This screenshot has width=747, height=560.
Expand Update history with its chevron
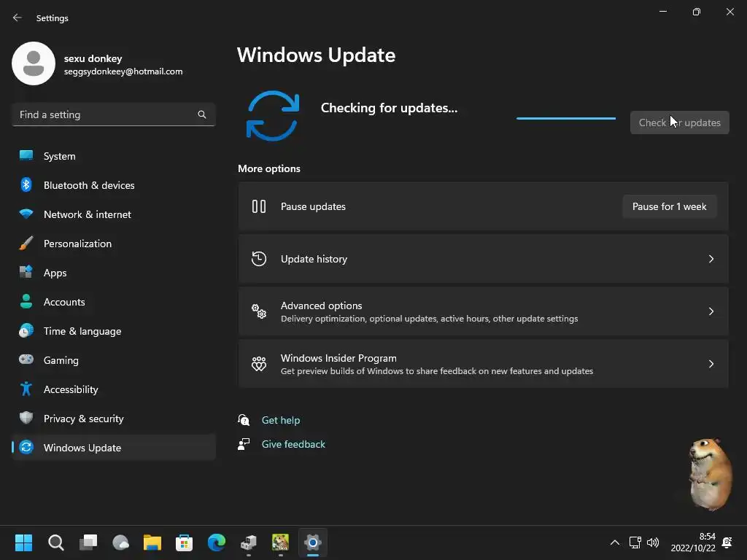pos(711,259)
